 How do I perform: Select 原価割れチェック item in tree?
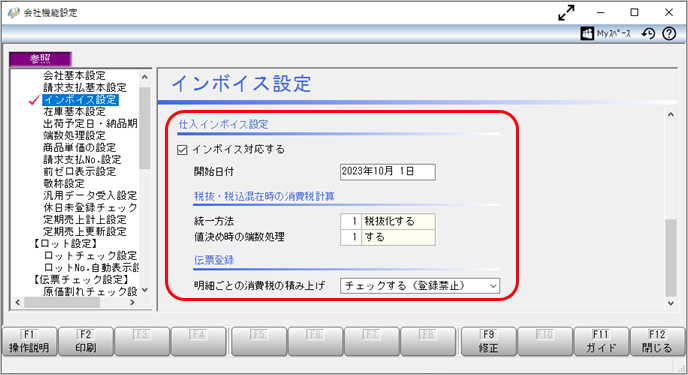point(90,291)
